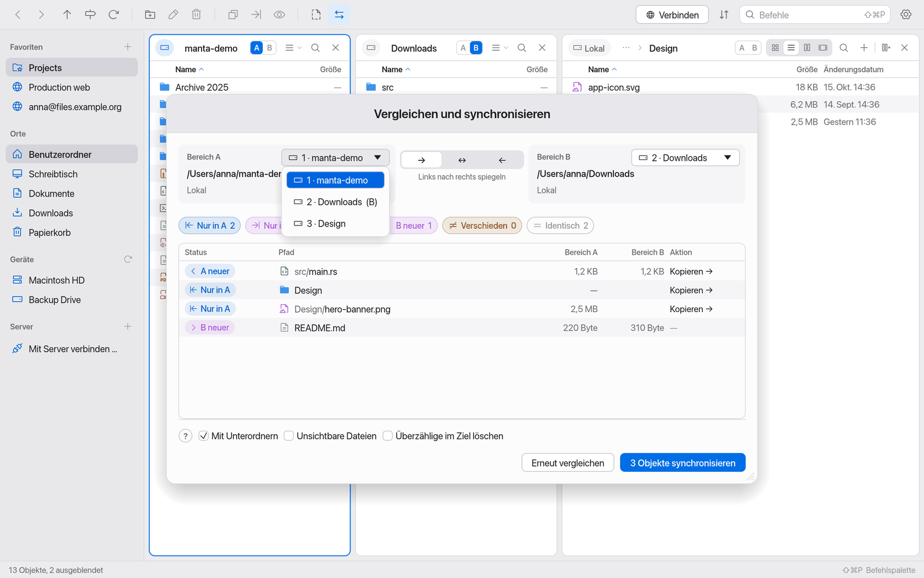This screenshot has width=924, height=578.
Task: Click the trash delete icon in toolbar
Action: (x=196, y=14)
